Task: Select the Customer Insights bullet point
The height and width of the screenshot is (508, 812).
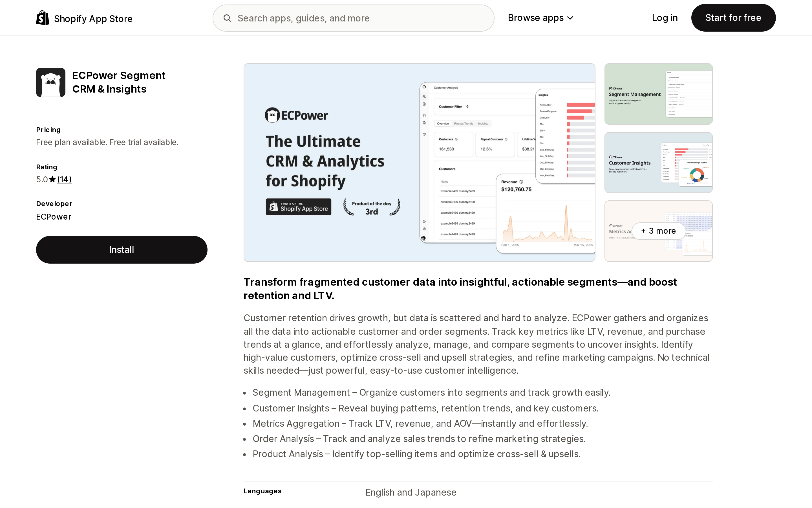Action: 425,408
